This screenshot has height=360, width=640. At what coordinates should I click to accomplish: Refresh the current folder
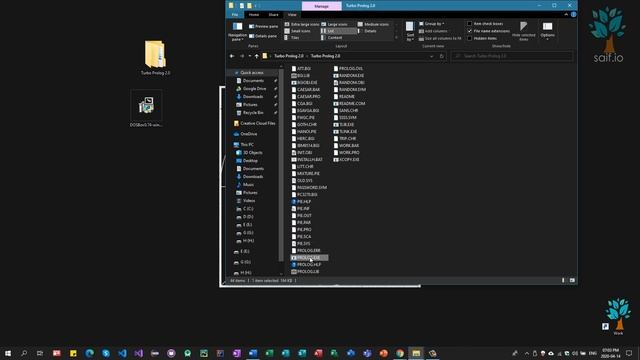coord(442,56)
